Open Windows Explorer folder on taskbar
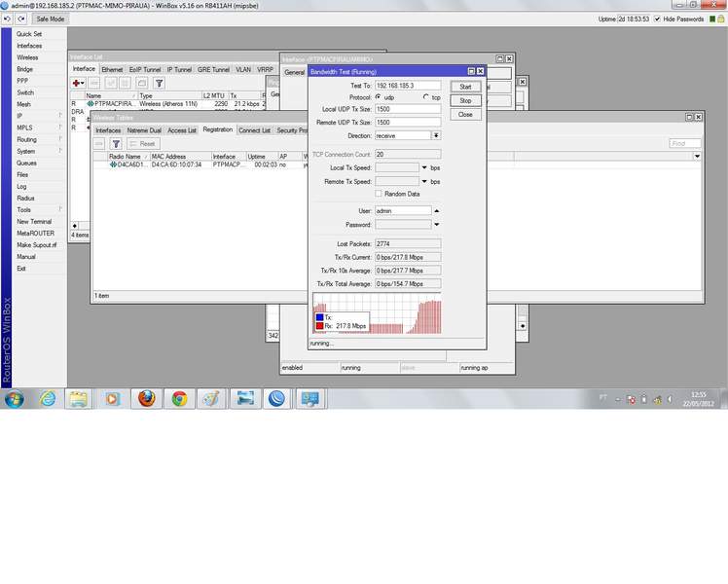This screenshot has height=584, width=728. (x=79, y=399)
